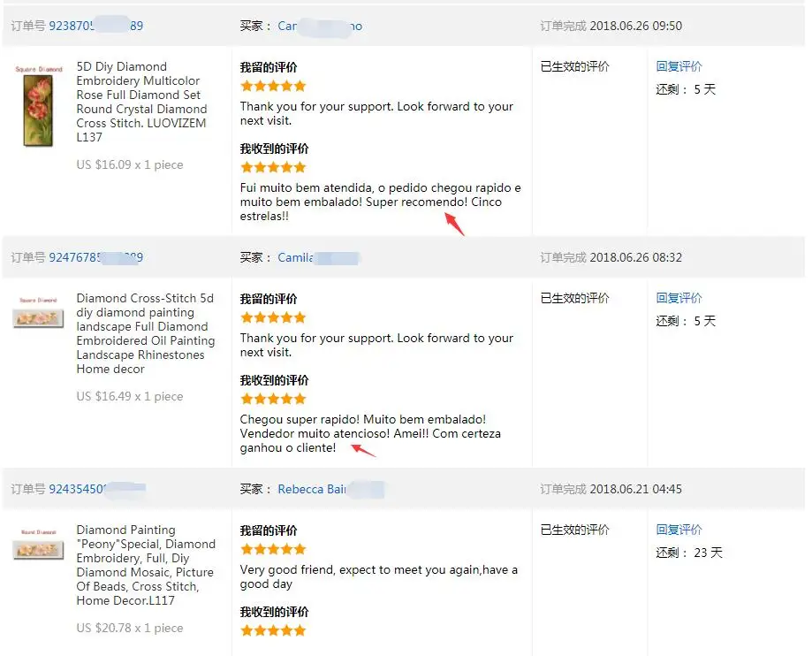Screen dimensions: 812x656
Task: Open order number starting with 92476785
Action: (x=95, y=257)
